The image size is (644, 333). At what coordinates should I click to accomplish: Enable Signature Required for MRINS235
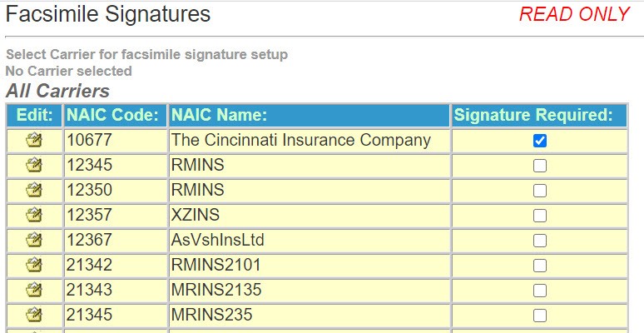[x=540, y=316]
